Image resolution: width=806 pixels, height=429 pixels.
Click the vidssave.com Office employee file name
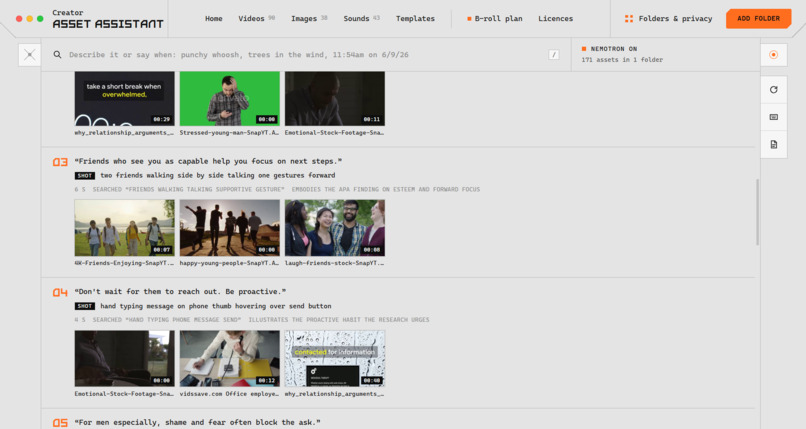(x=229, y=394)
